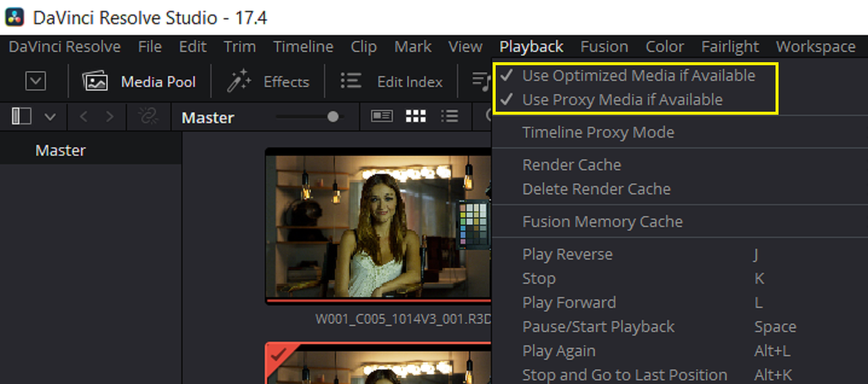
Task: Expand the chevron beside the bin list icon
Action: pos(50,117)
